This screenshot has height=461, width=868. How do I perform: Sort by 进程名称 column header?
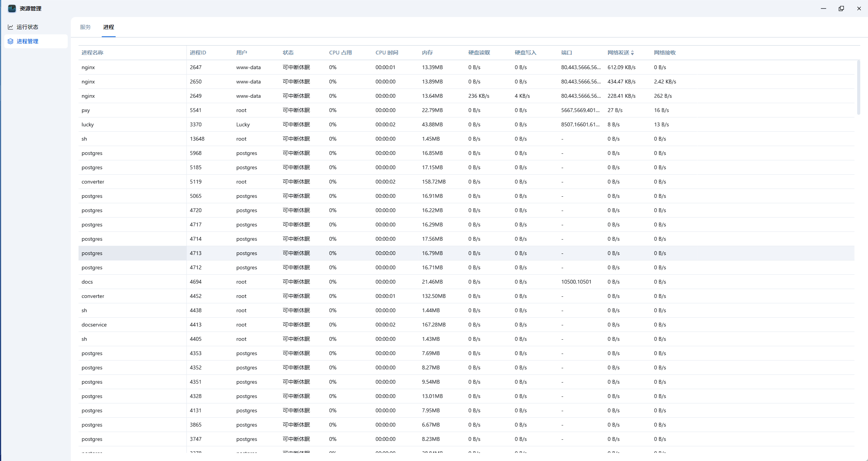[92, 53]
